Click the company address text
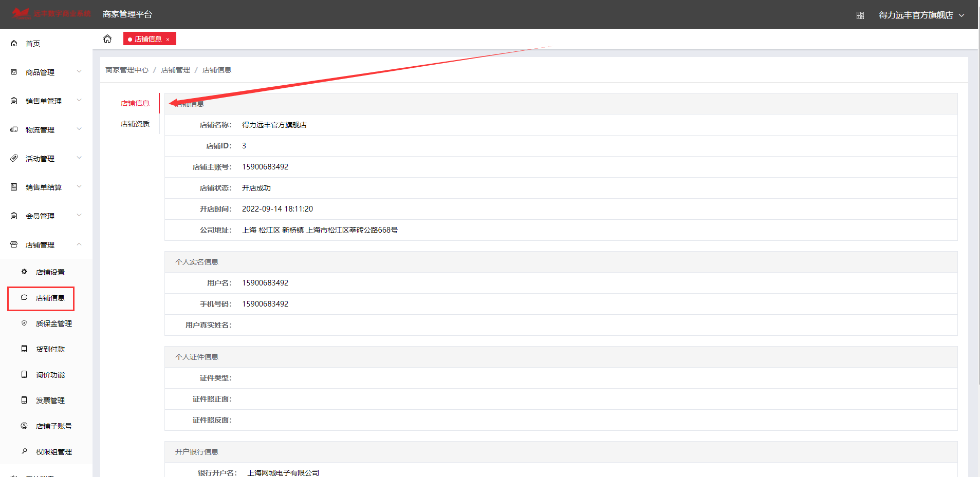Screen dimensions: 980x477 (320, 230)
